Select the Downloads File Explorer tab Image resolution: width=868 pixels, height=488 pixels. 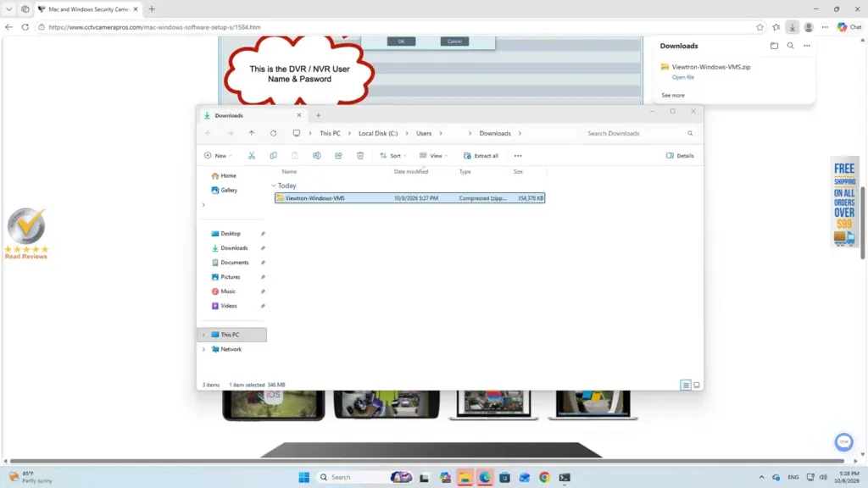pyautogui.click(x=253, y=115)
